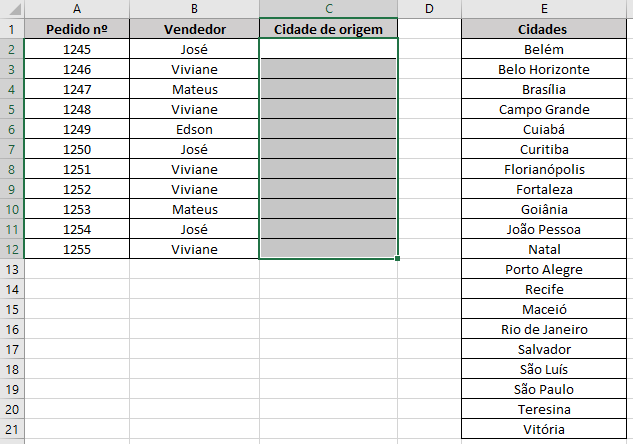This screenshot has height=444, width=633.
Task: Select the "Vitória" cell in the list
Action: (544, 429)
